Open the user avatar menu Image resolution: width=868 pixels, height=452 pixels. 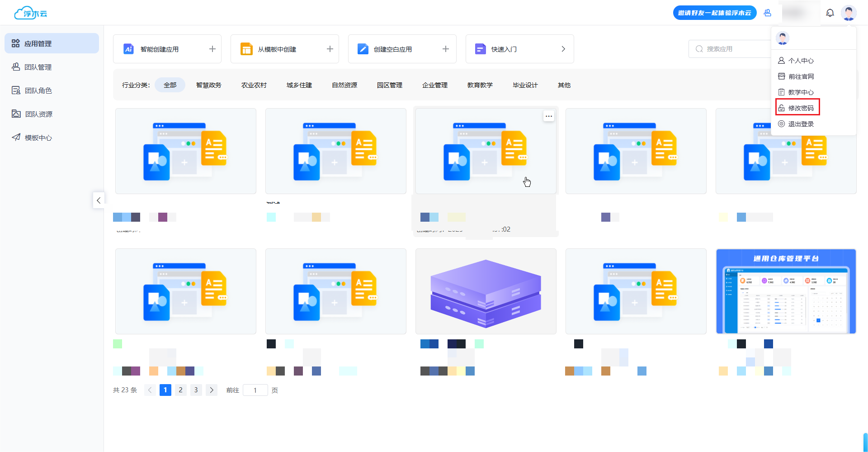[x=848, y=13]
